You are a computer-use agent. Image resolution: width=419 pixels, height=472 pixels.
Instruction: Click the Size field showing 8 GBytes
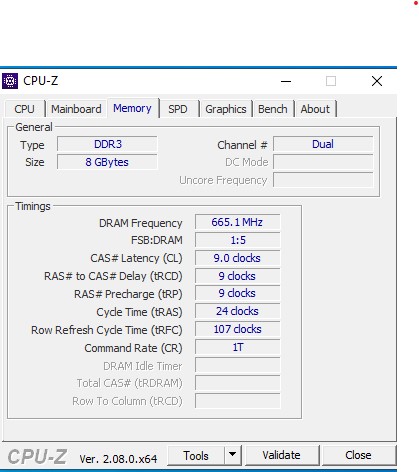pyautogui.click(x=107, y=162)
